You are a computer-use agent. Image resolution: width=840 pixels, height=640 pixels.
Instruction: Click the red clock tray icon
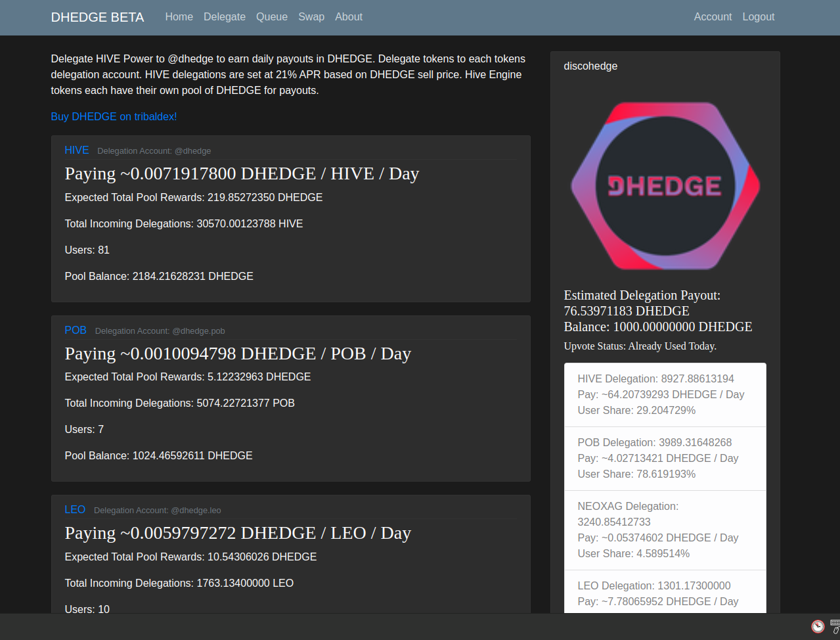(818, 626)
